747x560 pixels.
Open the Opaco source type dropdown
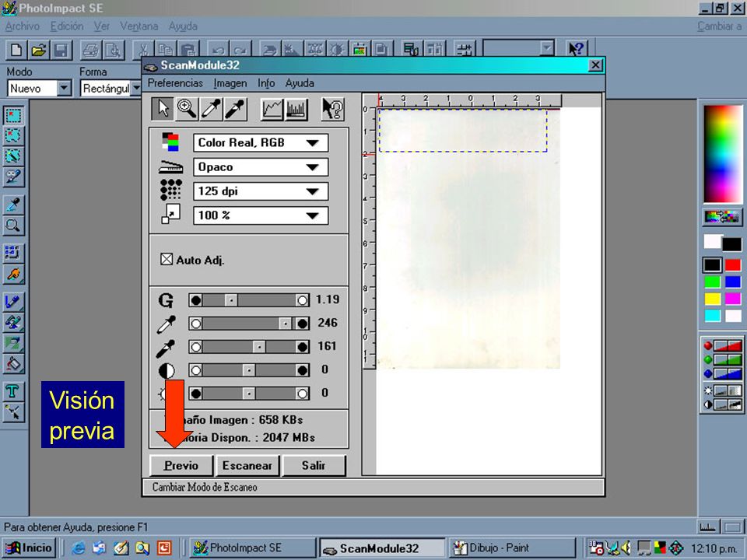[x=261, y=167]
